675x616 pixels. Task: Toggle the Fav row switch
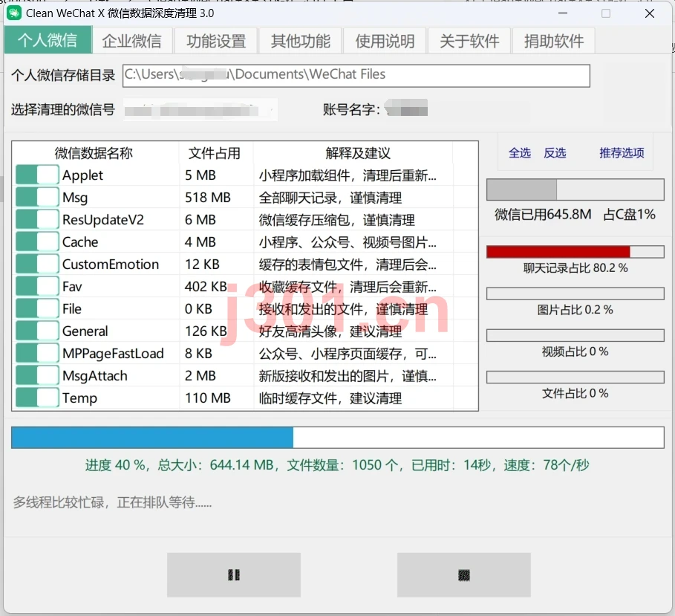(37, 287)
